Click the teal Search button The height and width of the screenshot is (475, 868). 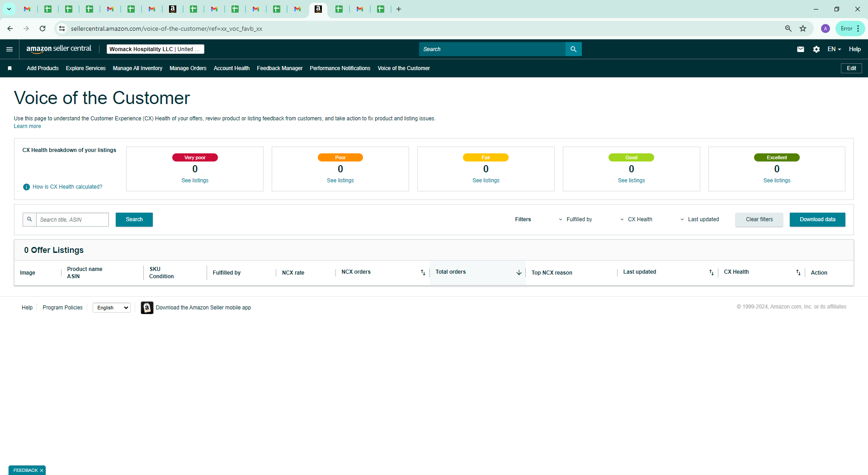pyautogui.click(x=134, y=219)
